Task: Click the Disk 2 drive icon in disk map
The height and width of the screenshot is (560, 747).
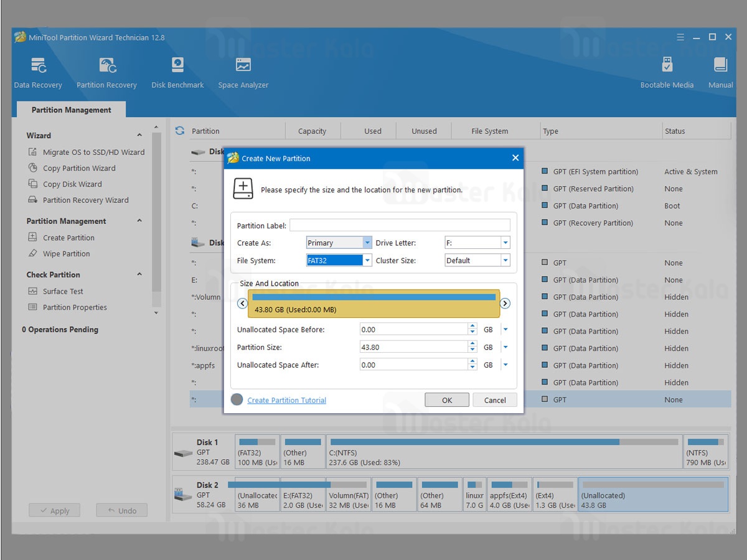Action: click(183, 495)
